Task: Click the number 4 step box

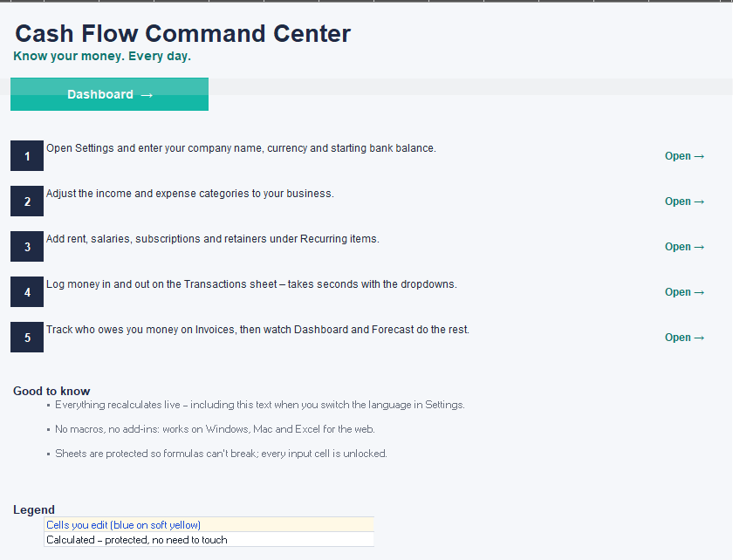Action: coord(27,291)
